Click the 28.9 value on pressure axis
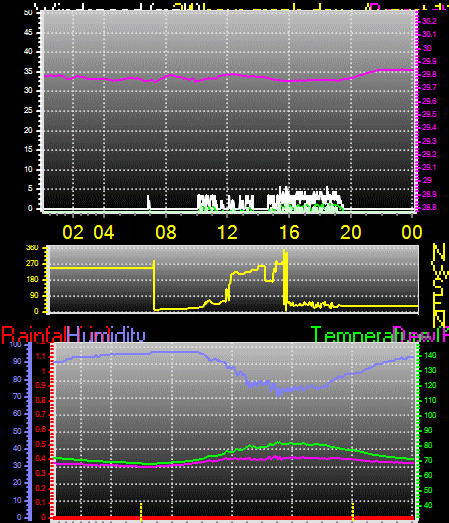The width and height of the screenshot is (449, 523). tap(429, 194)
